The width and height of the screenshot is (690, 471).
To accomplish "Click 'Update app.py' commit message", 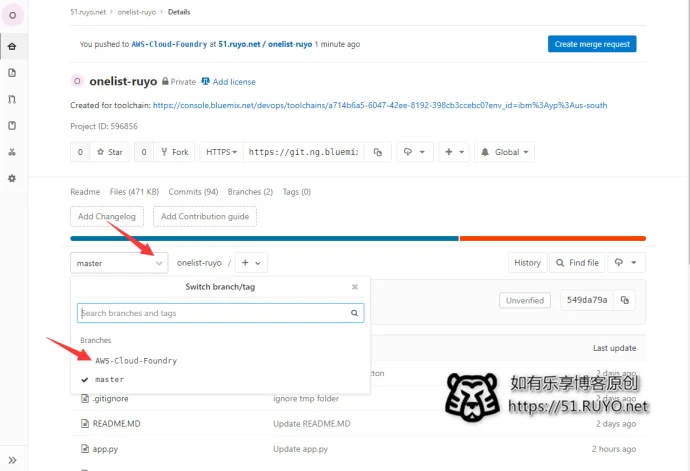I will click(x=301, y=449).
